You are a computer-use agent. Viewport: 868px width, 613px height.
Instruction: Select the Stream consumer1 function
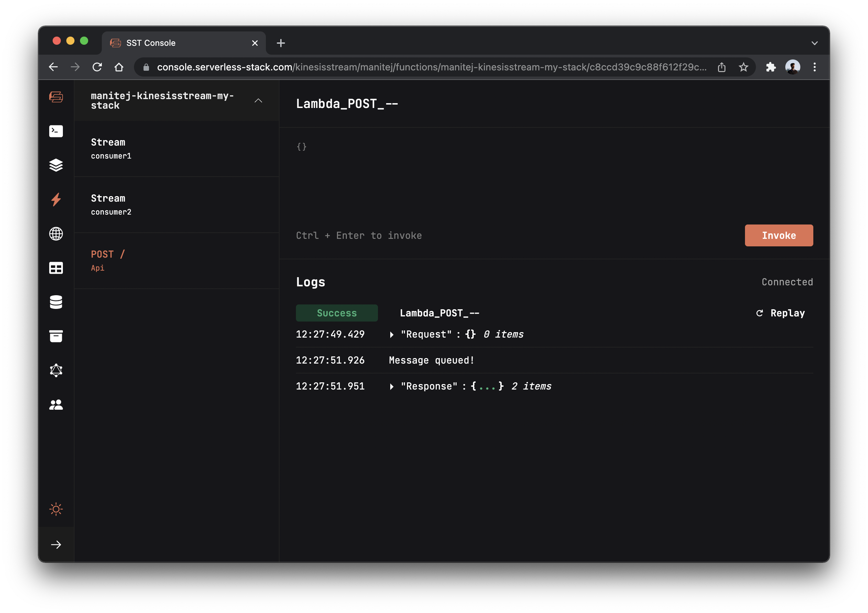[x=177, y=149]
